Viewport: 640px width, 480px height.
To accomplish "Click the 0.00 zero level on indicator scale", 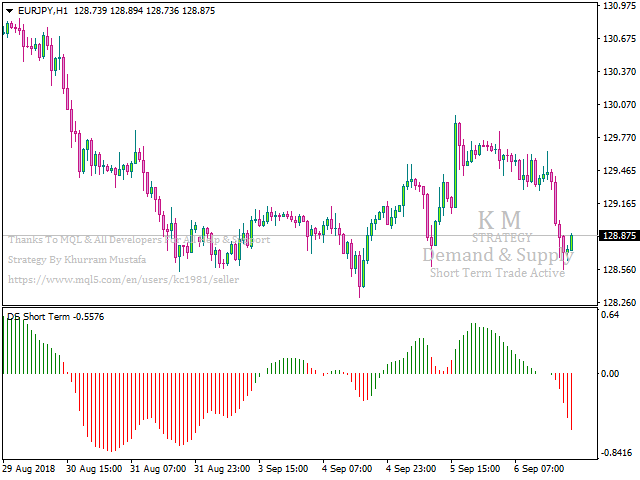I will 610,374.
